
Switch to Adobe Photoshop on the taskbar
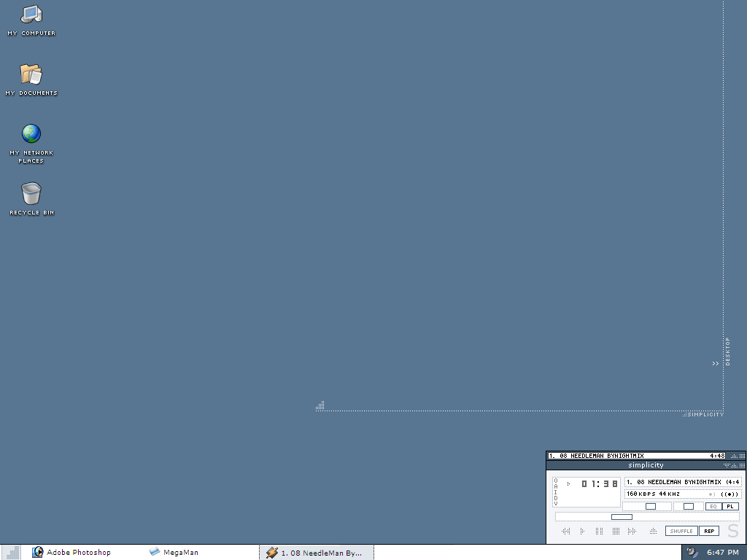pyautogui.click(x=71, y=553)
